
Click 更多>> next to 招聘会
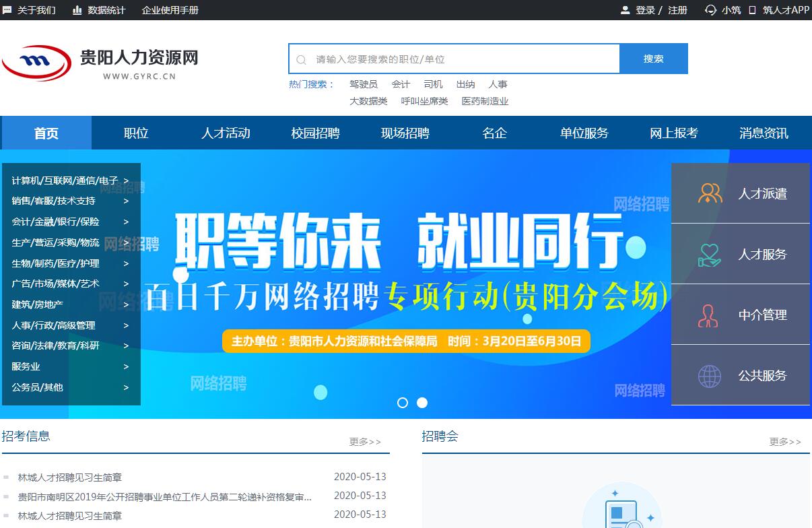coord(785,442)
